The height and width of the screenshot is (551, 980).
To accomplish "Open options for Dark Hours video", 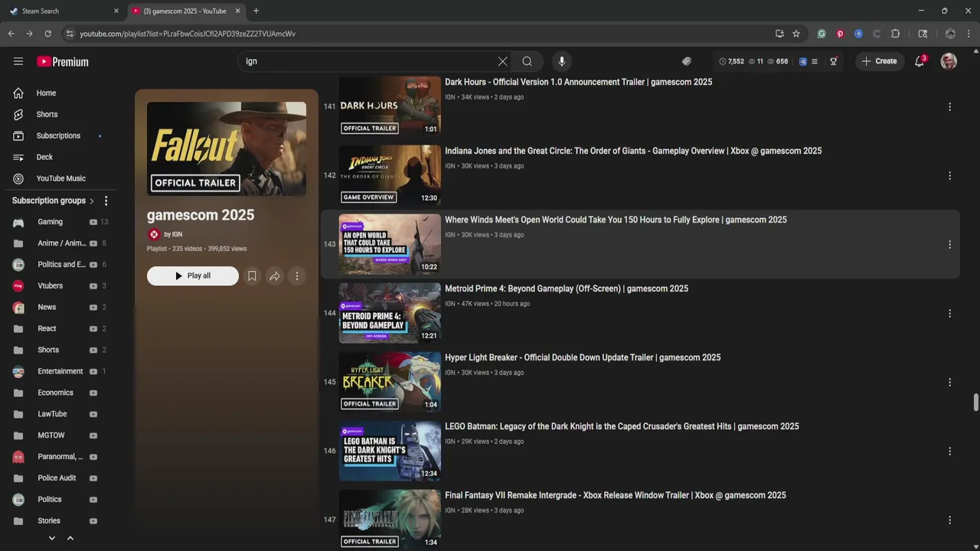I will click(x=949, y=107).
